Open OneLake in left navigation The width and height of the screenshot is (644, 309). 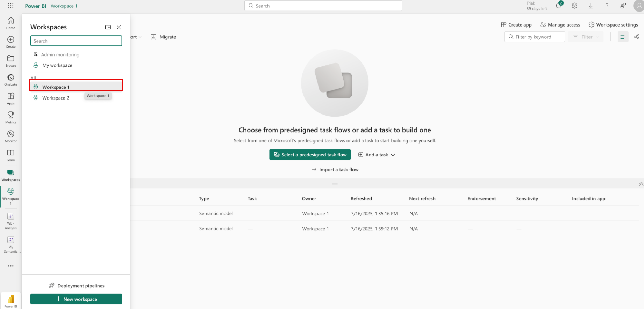(11, 80)
